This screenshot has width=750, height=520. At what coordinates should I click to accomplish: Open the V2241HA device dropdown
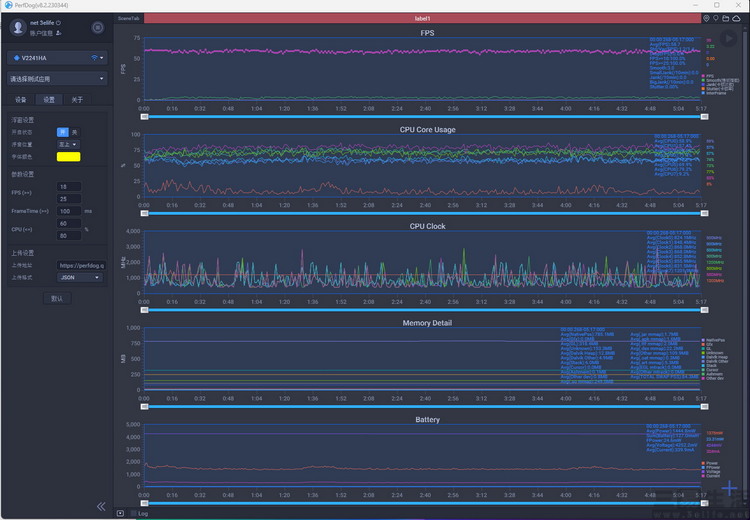pos(57,58)
